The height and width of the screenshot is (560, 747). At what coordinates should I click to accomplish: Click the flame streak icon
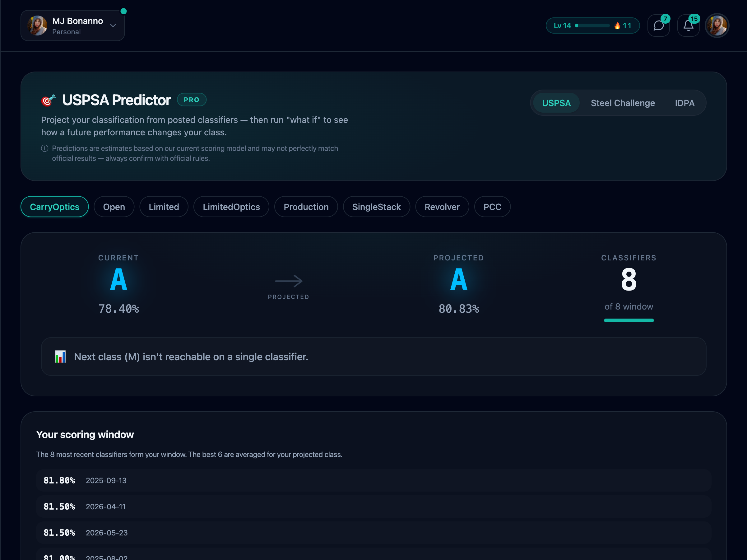pyautogui.click(x=617, y=26)
